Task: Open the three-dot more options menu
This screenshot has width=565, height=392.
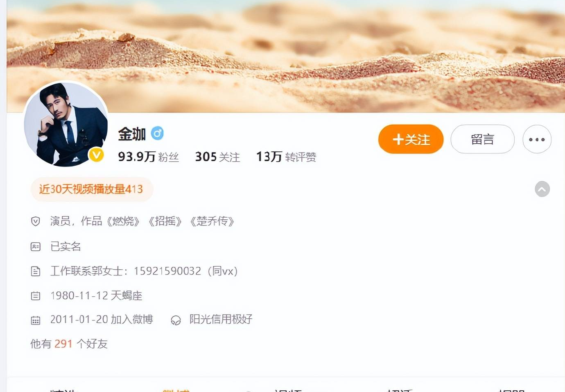Action: coord(537,139)
